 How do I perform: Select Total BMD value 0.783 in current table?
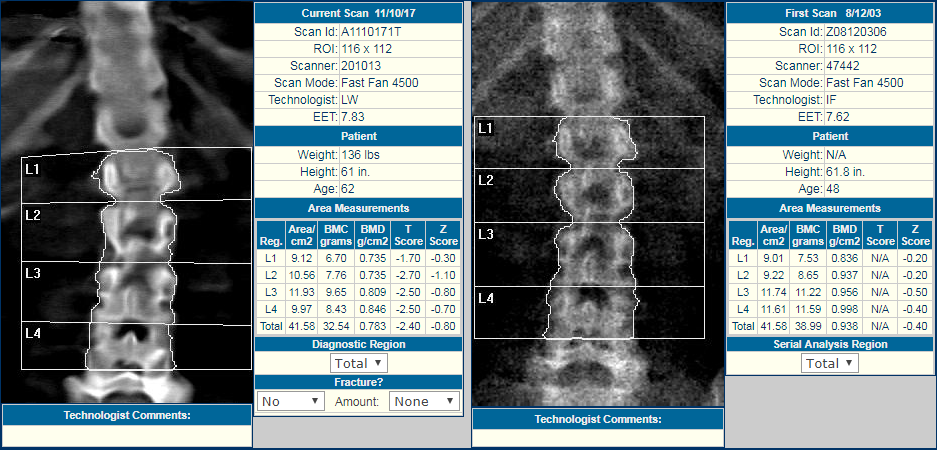(x=375, y=326)
